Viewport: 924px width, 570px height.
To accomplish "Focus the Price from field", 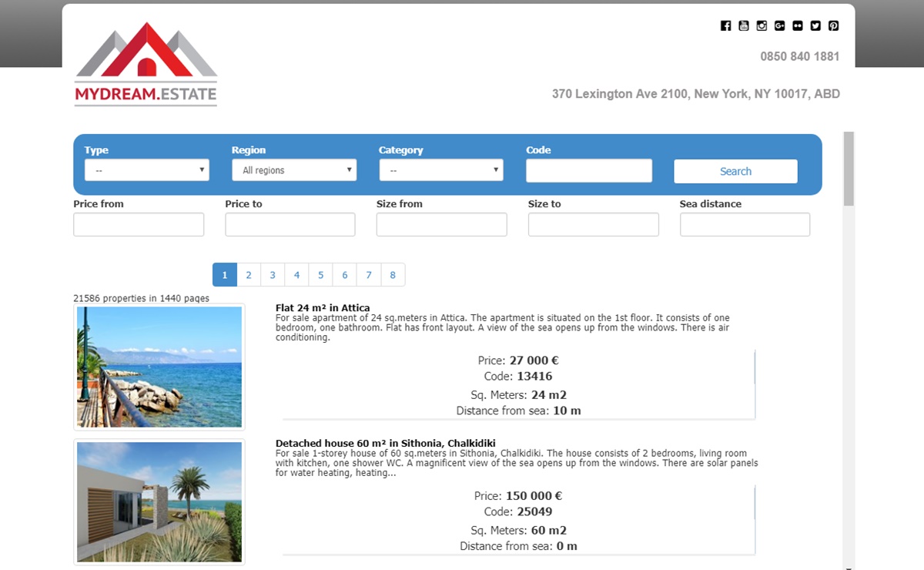I will pyautogui.click(x=139, y=224).
